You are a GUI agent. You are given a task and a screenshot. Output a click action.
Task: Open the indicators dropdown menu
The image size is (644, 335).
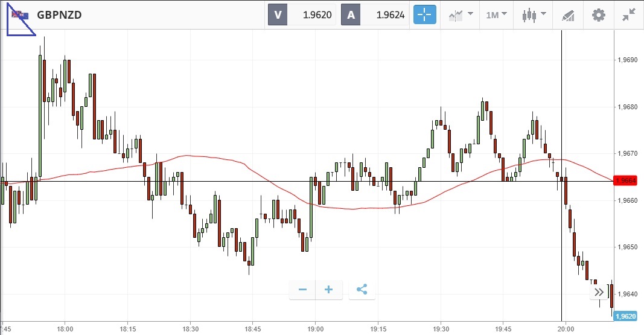pyautogui.click(x=461, y=15)
